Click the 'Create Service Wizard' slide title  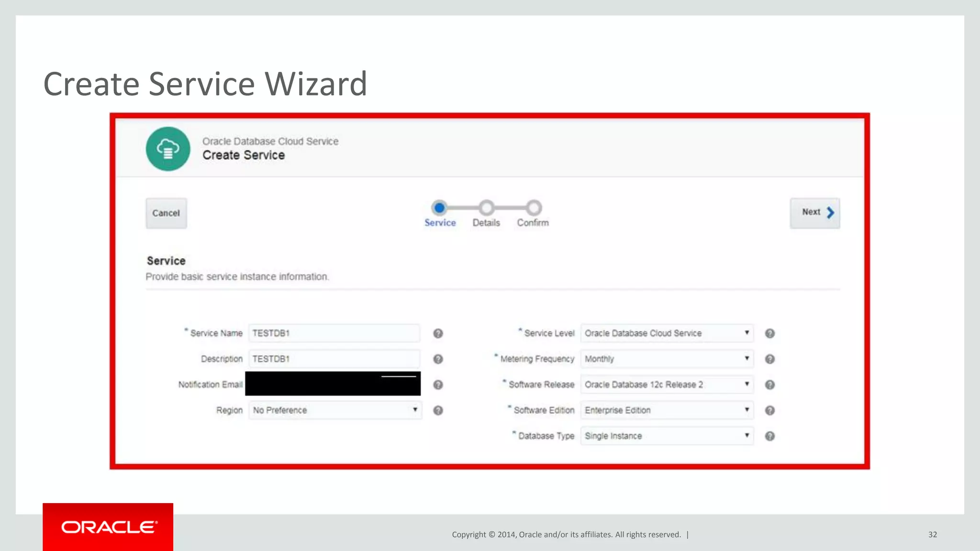coord(205,84)
